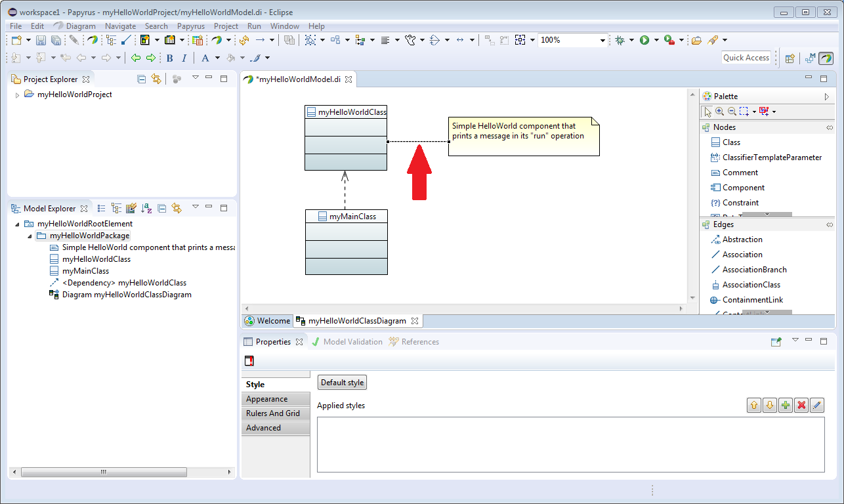Select Class node in Palette

[725, 142]
